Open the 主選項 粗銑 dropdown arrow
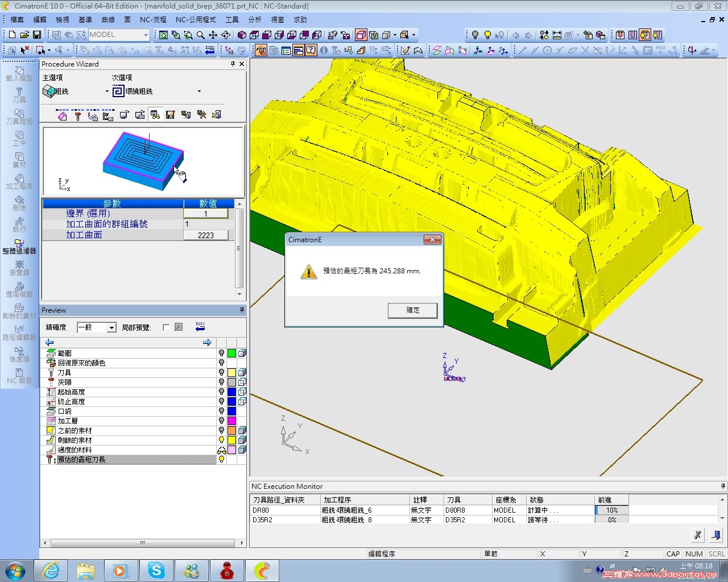728x582 pixels. tap(107, 91)
